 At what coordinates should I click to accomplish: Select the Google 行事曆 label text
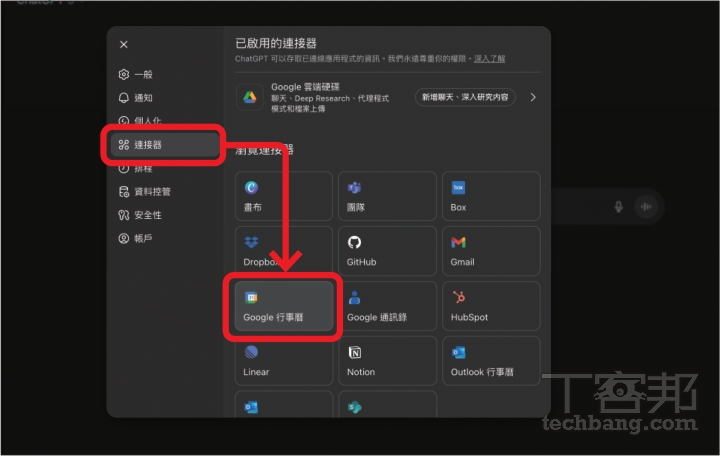[x=273, y=317]
